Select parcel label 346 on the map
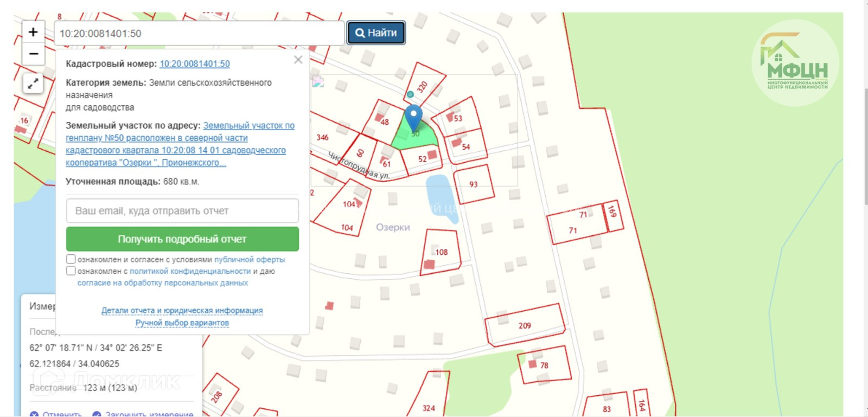The width and height of the screenshot is (868, 417). pos(323,138)
